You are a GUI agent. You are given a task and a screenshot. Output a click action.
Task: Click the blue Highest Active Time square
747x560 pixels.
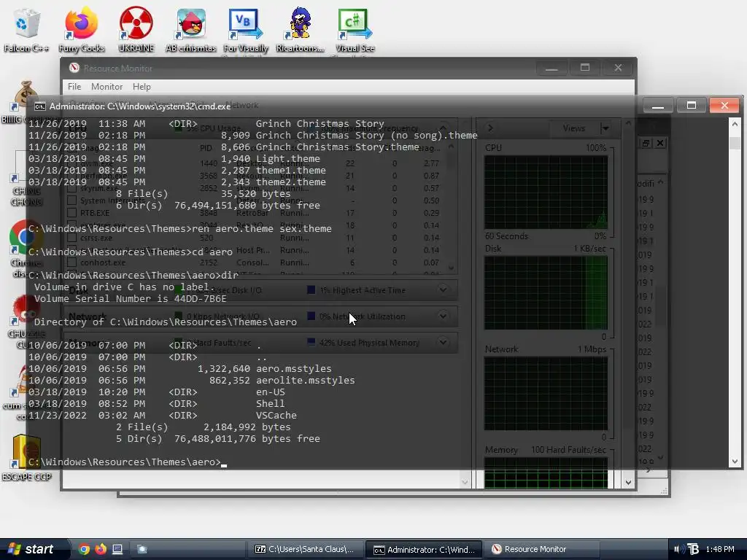coord(311,289)
